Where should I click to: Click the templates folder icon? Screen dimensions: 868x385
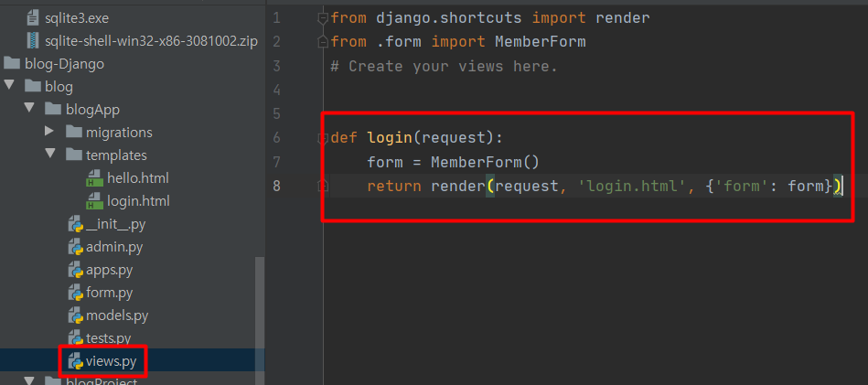pyautogui.click(x=73, y=155)
